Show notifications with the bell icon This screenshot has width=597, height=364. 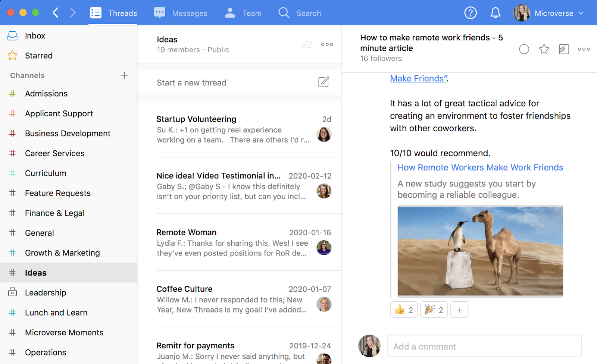point(495,13)
